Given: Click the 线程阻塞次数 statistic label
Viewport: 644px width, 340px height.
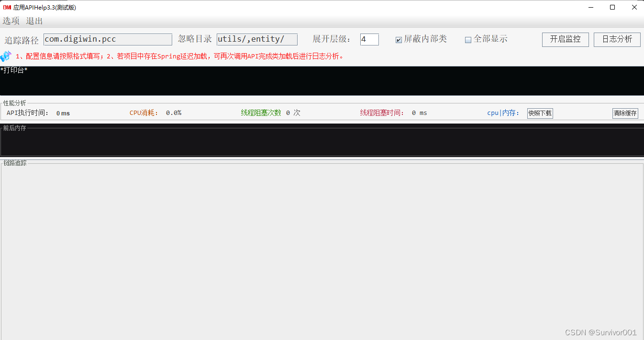Looking at the screenshot, I should [x=261, y=113].
